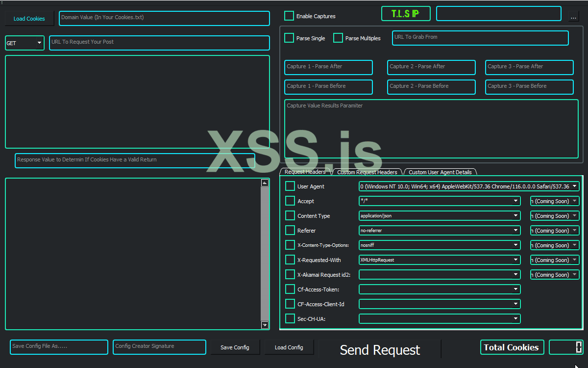Click the input field beside T.L.S IP
This screenshot has height=368, width=588.
click(x=498, y=14)
